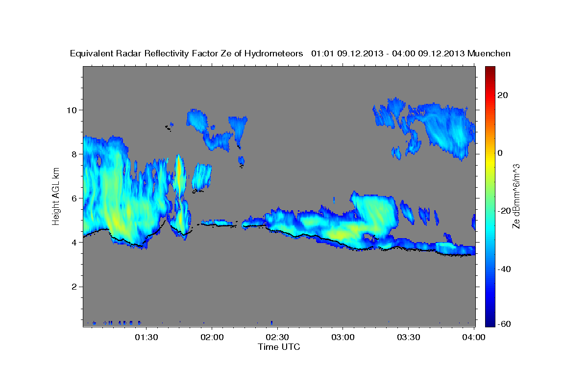This screenshot has width=588, height=392.
Task: Click the 04:00 time axis label
Action: point(474,337)
